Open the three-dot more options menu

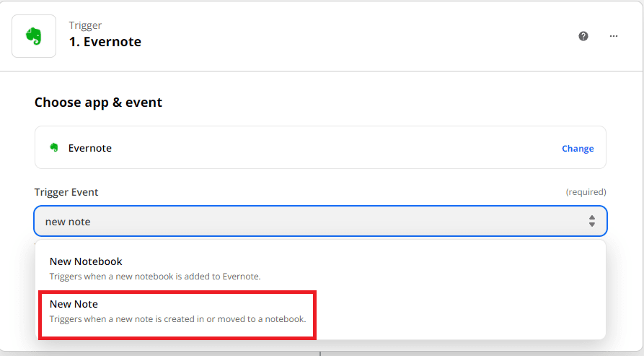(614, 36)
